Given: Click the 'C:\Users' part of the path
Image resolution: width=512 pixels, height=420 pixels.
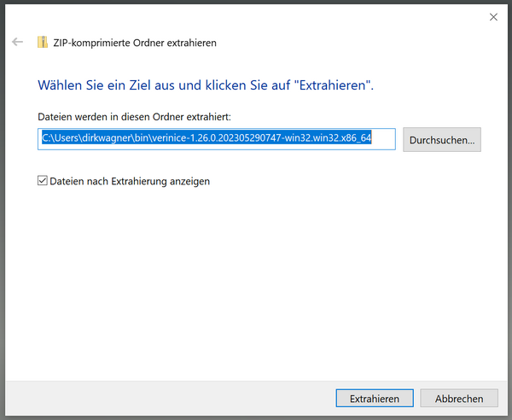Looking at the screenshot, I should coord(60,139).
